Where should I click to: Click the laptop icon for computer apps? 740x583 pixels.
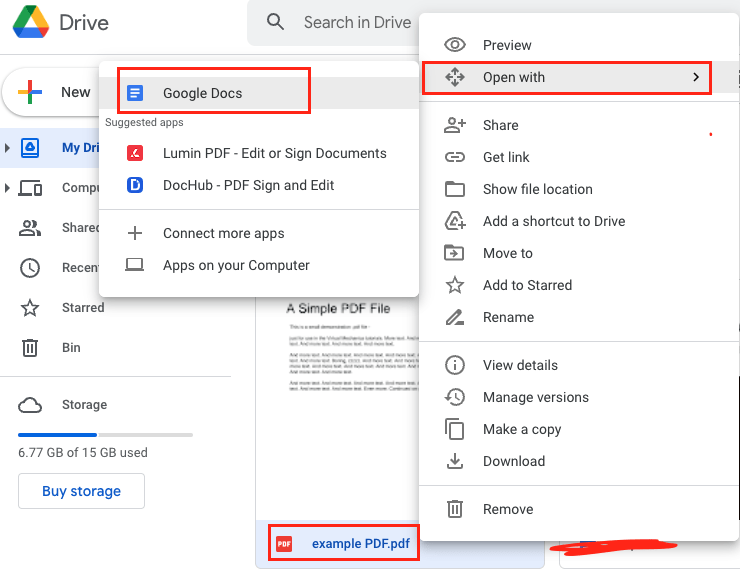coord(135,265)
